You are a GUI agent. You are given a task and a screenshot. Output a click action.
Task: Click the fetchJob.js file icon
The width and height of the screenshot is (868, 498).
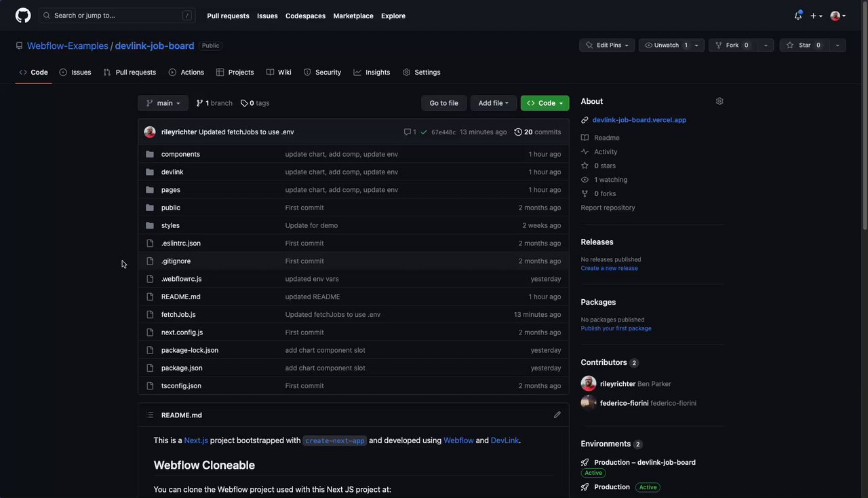pos(150,314)
